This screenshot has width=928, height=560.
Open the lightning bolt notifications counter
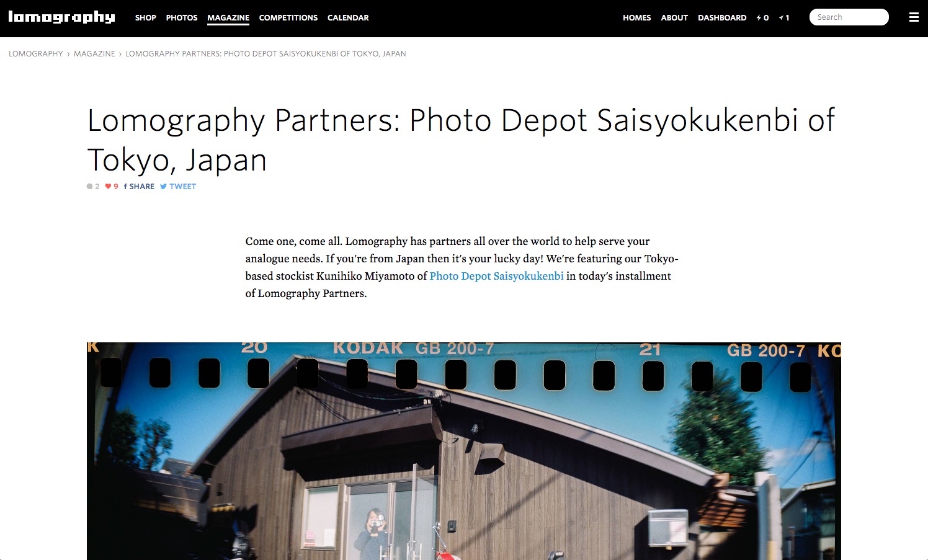[x=762, y=18]
